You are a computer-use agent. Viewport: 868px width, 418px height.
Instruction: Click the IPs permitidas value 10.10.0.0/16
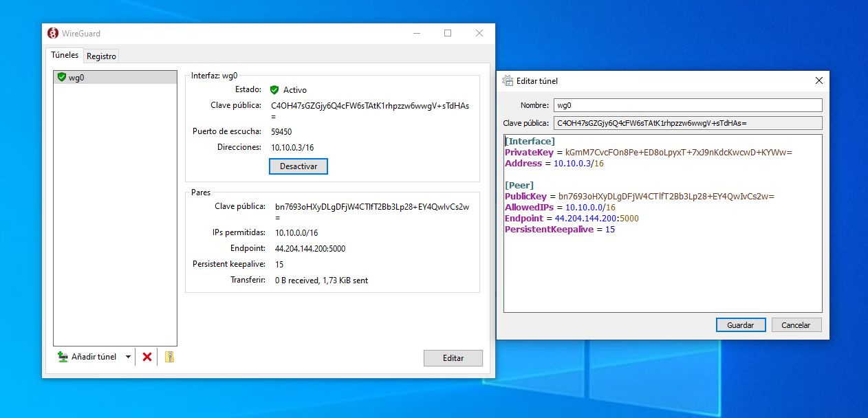pyautogui.click(x=296, y=233)
